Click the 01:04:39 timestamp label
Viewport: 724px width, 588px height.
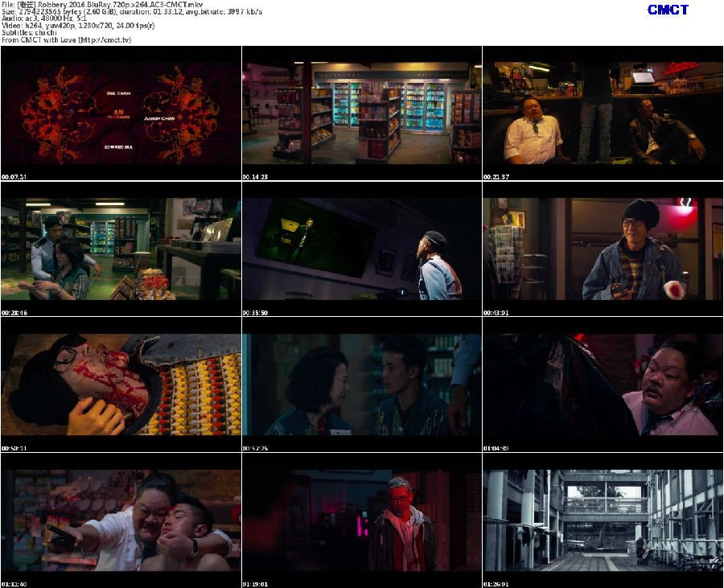click(x=496, y=448)
